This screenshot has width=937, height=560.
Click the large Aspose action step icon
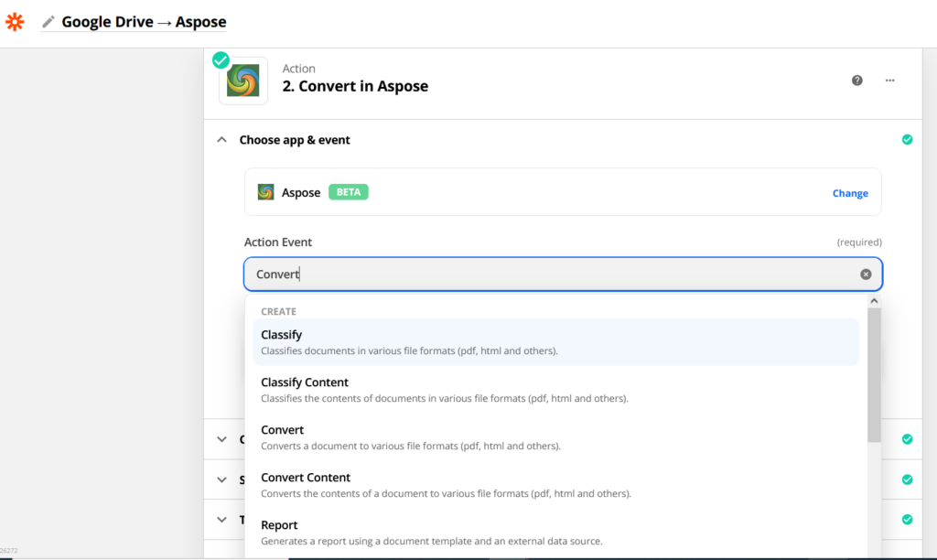pyautogui.click(x=243, y=81)
